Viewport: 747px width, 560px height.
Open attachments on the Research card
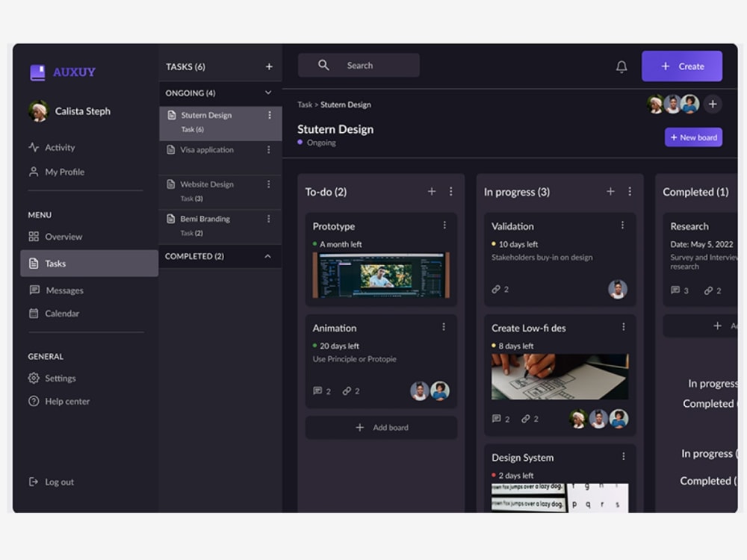(713, 290)
